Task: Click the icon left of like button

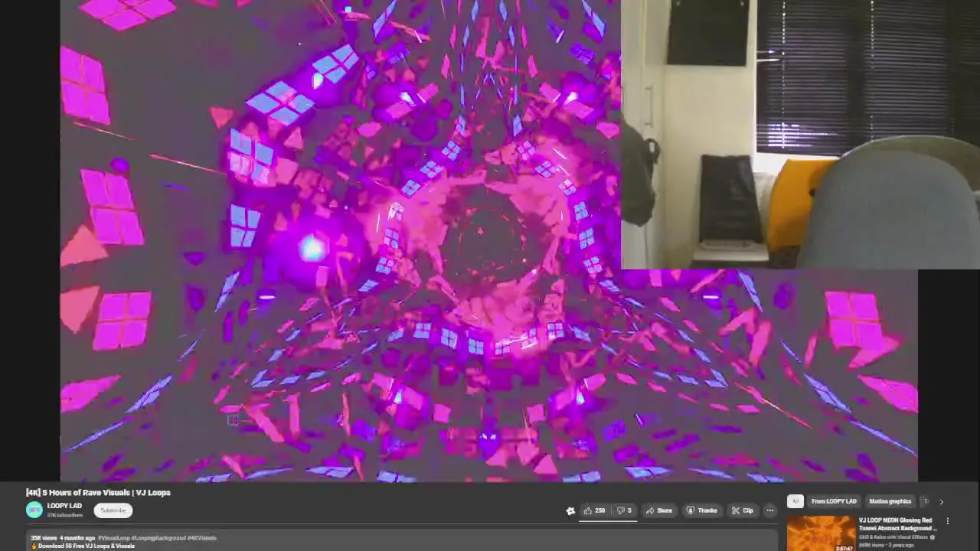Action: (570, 511)
